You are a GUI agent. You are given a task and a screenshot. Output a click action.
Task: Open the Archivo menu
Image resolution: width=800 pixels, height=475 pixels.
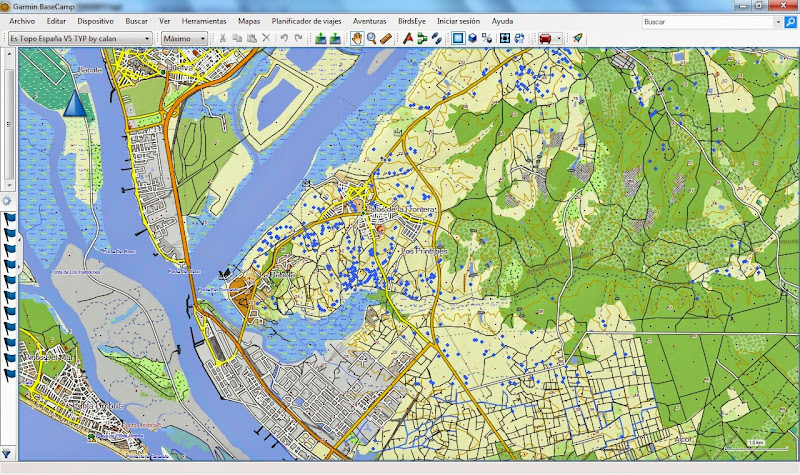[22, 21]
